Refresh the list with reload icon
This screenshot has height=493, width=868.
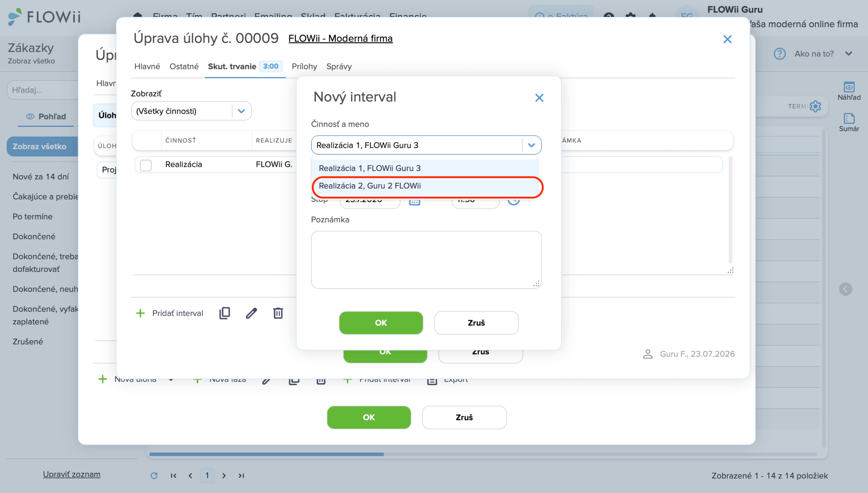pyautogui.click(x=154, y=475)
